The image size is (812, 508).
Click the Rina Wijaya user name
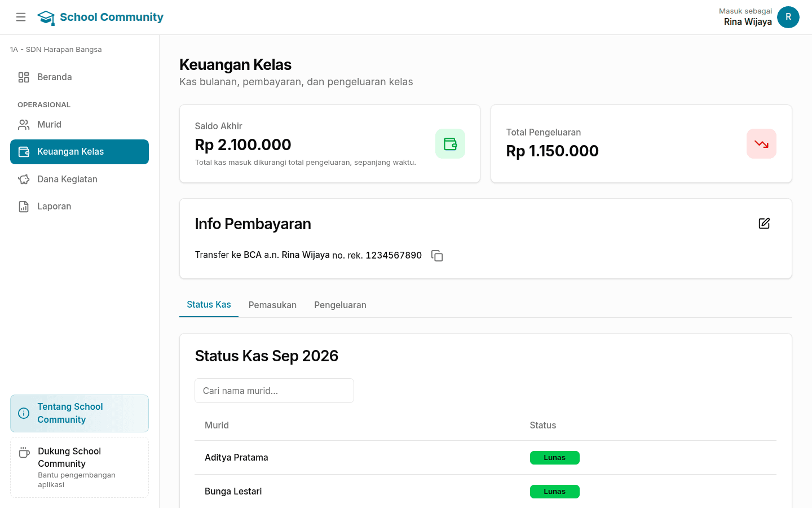coord(748,22)
